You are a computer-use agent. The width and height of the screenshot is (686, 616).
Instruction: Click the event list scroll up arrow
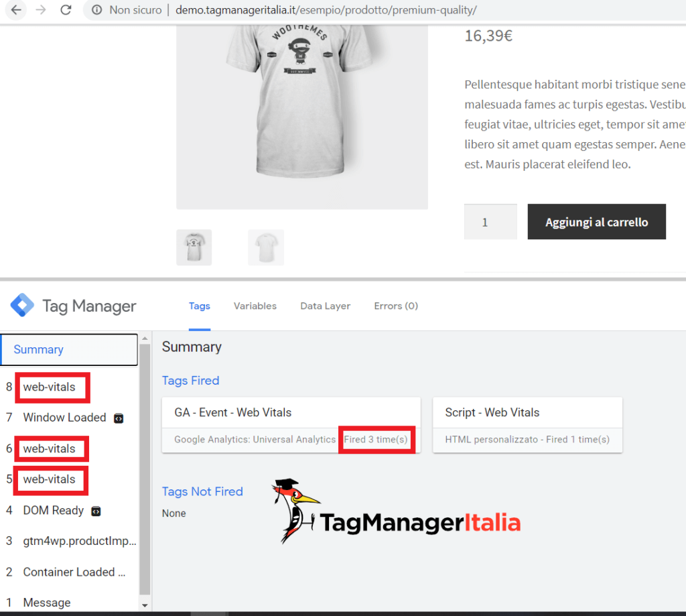(145, 338)
